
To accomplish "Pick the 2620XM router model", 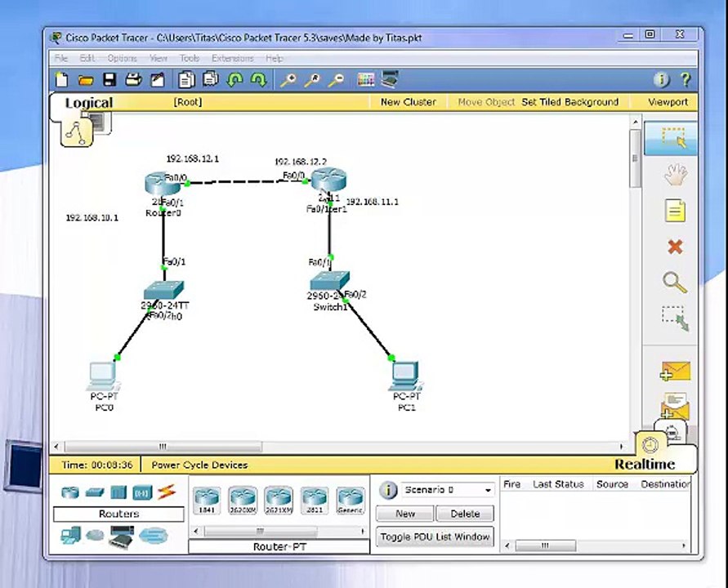I will [243, 501].
